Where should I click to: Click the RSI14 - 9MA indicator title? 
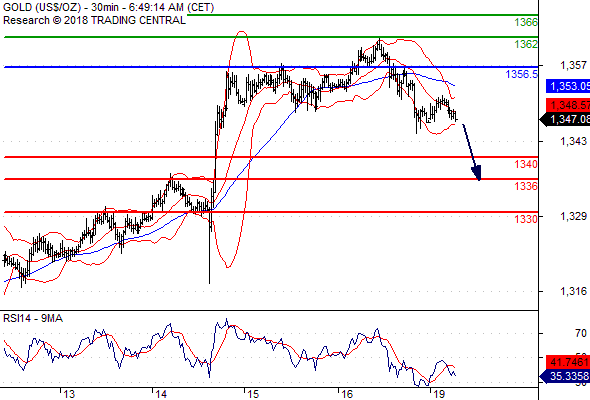pyautogui.click(x=33, y=318)
